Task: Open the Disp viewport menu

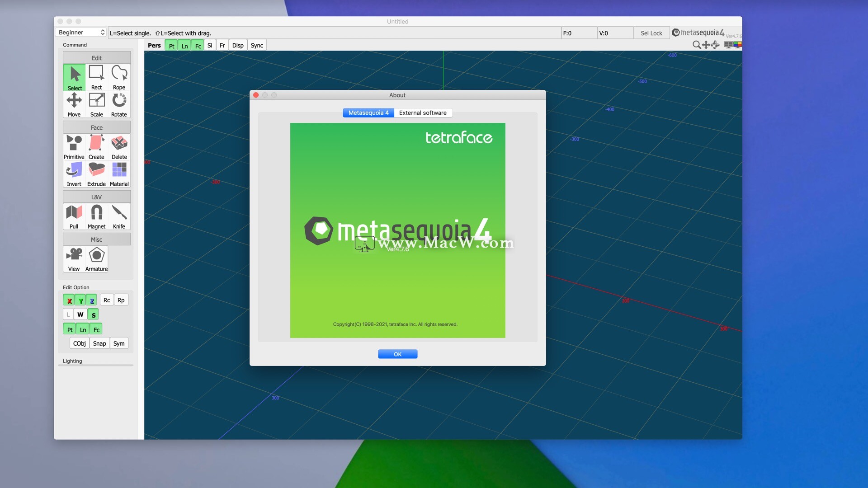Action: (x=238, y=45)
